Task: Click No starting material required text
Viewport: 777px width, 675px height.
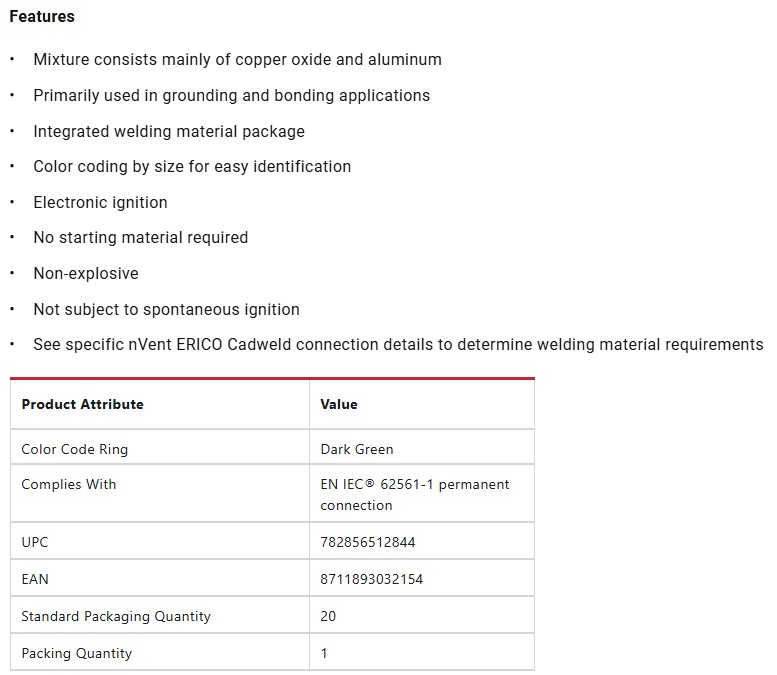Action: [140, 237]
